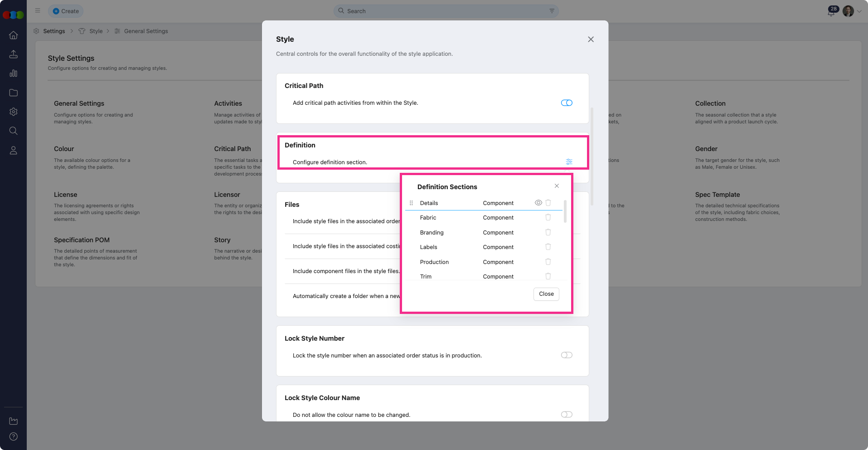
Task: Toggle the hamburger menu to expand sidebar
Action: tap(38, 10)
